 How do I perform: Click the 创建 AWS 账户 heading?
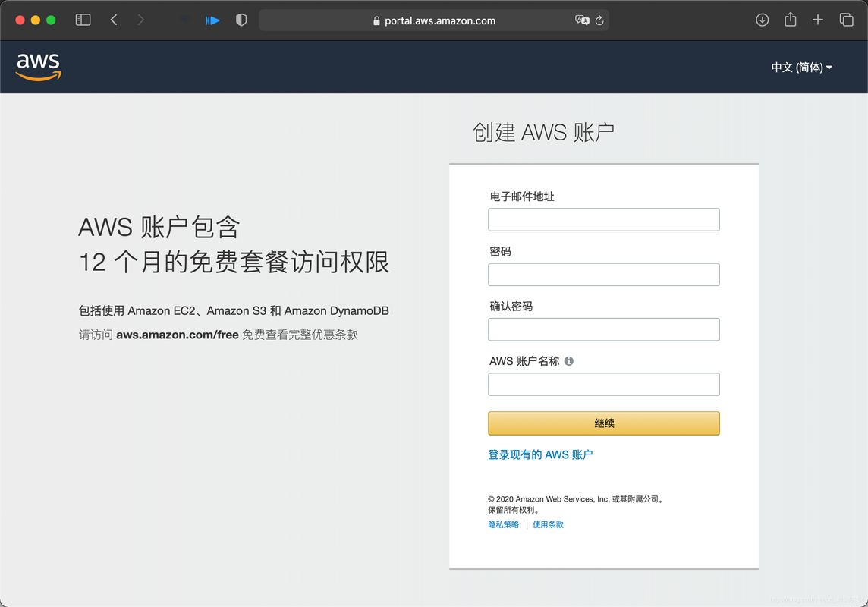pos(543,133)
